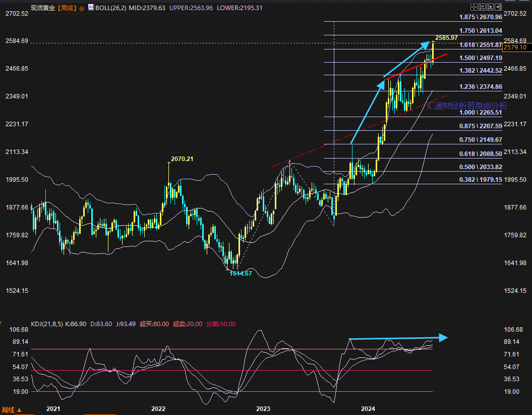Open the BOLL indicator chart icon
Screen dimensions: 532x415
tap(91, 8)
